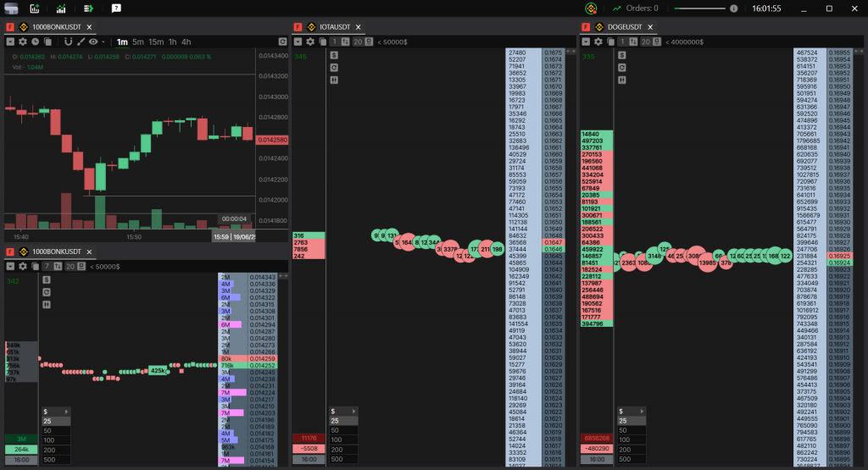Click the clock icon in chart toolbar
Screen dimensions: 868x470
point(35,41)
